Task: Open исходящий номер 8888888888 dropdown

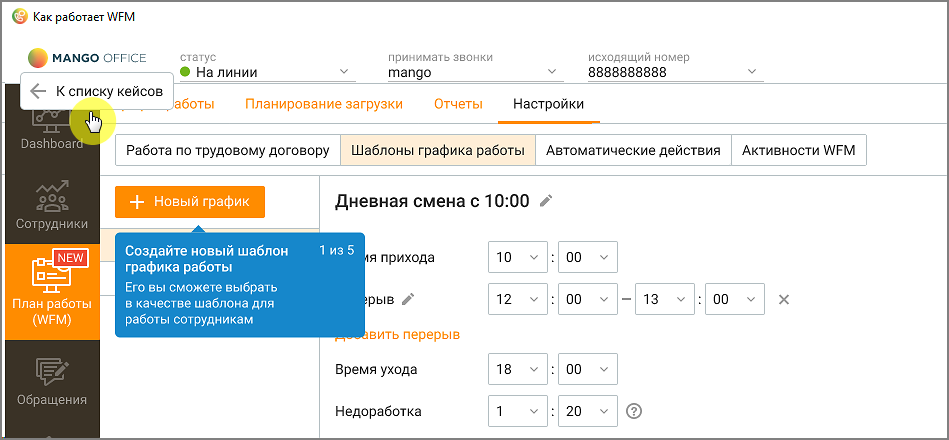Action: pos(675,73)
